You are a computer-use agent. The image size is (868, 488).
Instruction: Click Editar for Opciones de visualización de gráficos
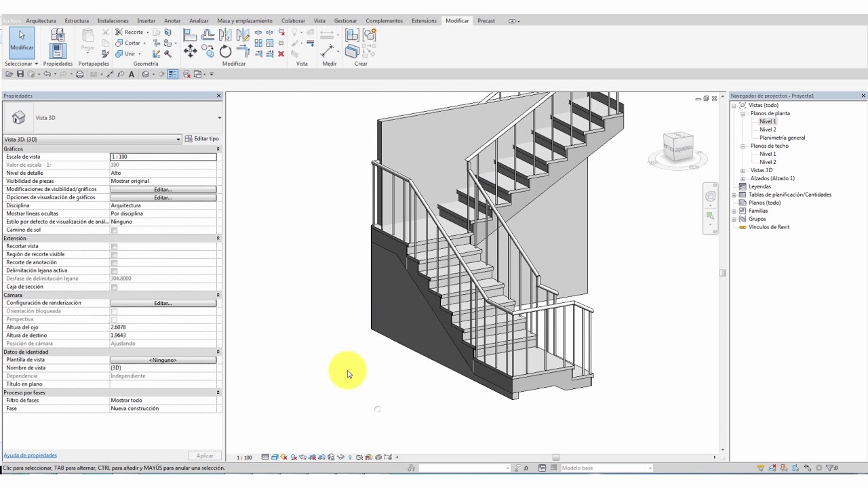click(x=163, y=198)
